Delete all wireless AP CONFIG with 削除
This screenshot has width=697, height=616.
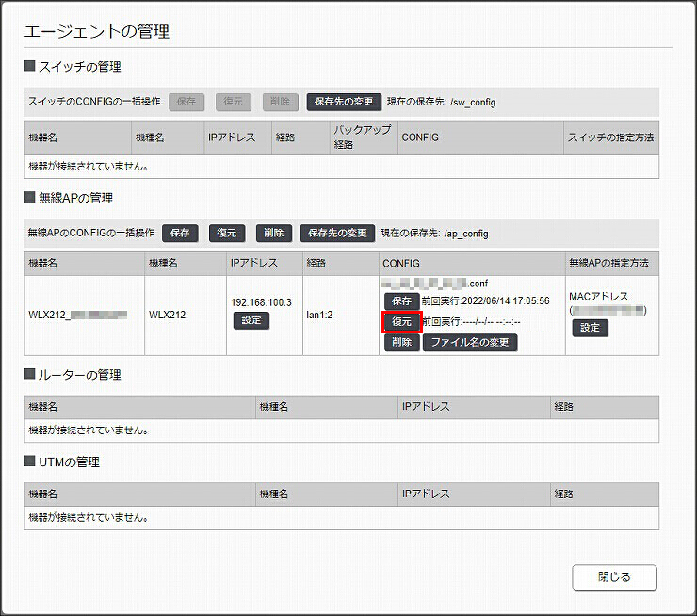(274, 233)
